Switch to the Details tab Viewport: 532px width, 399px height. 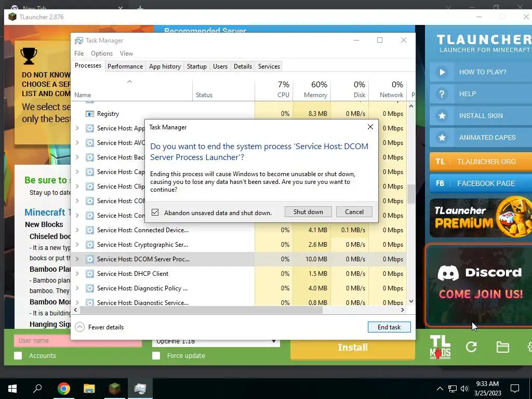(x=243, y=66)
